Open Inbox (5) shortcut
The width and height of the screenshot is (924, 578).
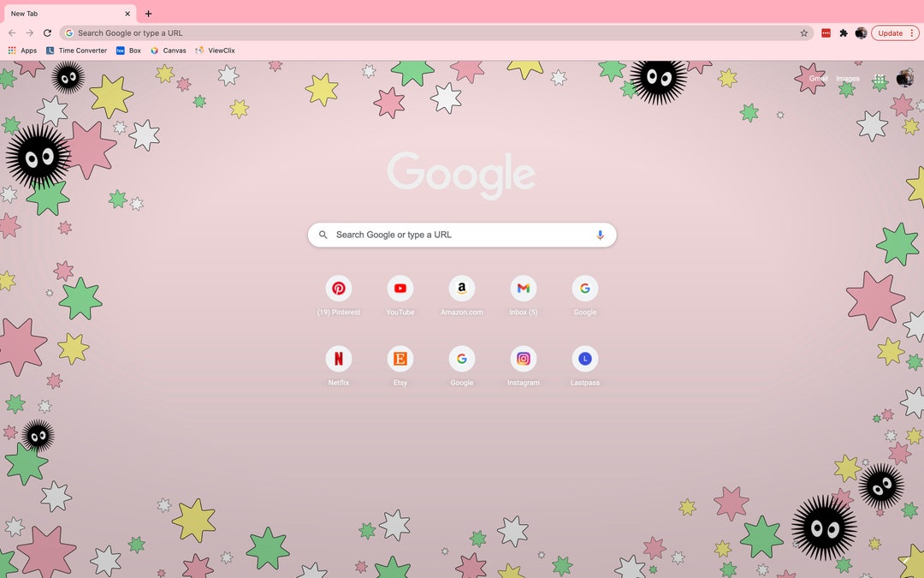click(x=523, y=289)
